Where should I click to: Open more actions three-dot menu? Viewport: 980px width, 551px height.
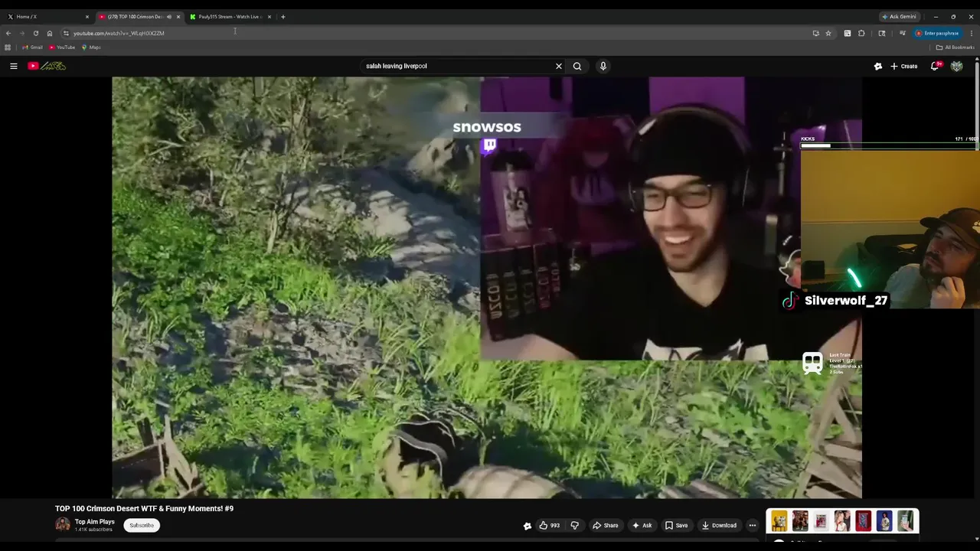[x=752, y=525]
